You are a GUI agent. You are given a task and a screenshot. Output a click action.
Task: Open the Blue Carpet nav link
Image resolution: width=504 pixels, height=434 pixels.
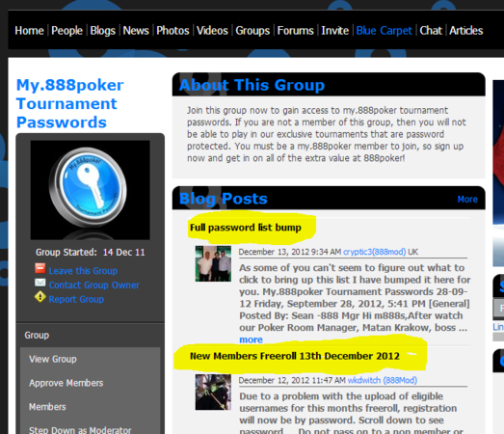(385, 31)
